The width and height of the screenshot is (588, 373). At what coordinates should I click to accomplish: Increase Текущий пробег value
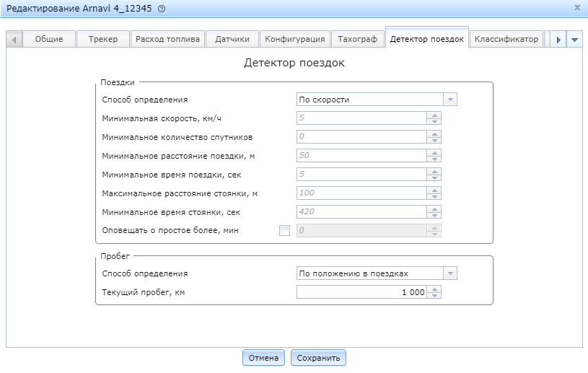click(434, 289)
